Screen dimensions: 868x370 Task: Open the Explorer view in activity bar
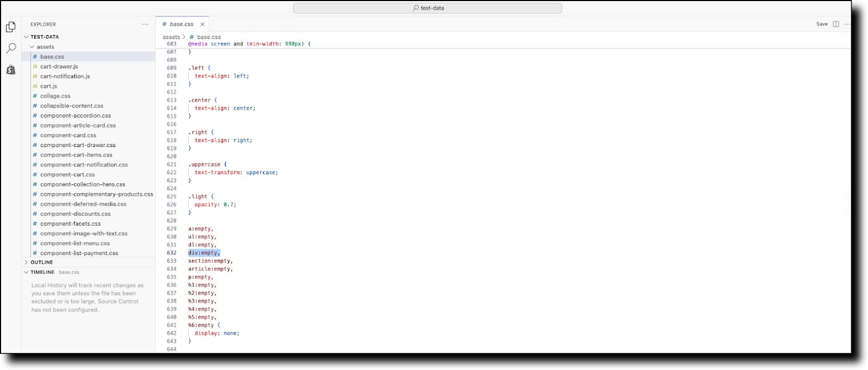tap(11, 27)
